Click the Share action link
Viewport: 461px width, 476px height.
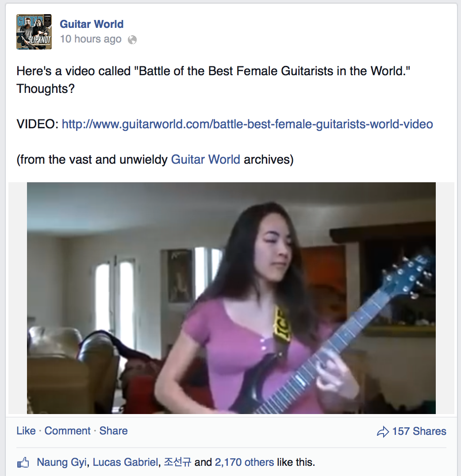[113, 431]
